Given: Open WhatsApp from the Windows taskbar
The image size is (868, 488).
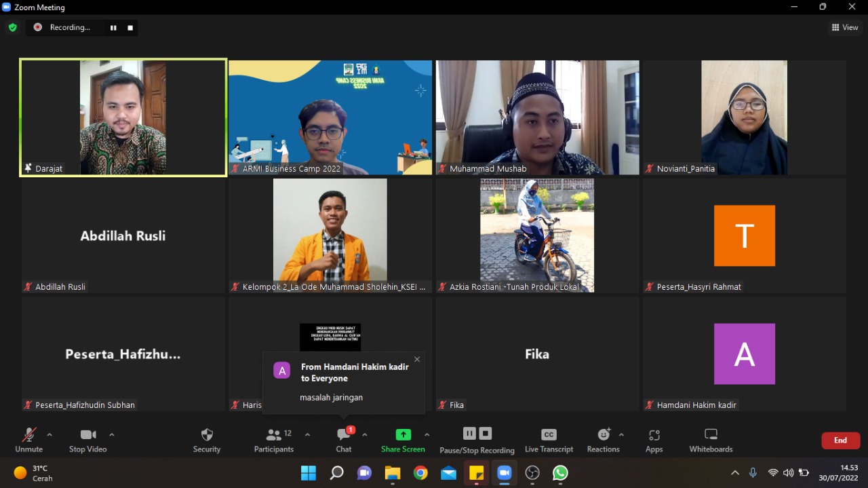Looking at the screenshot, I should tap(560, 472).
